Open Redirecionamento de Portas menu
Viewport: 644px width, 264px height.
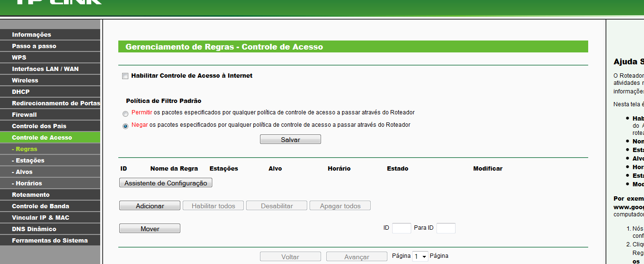point(50,103)
